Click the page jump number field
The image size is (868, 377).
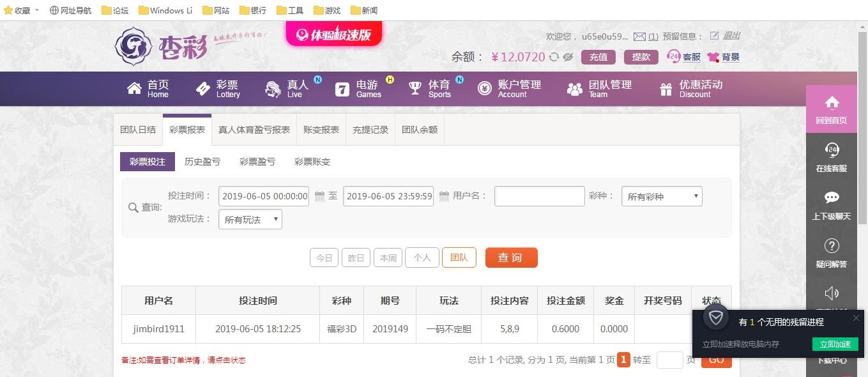point(670,360)
